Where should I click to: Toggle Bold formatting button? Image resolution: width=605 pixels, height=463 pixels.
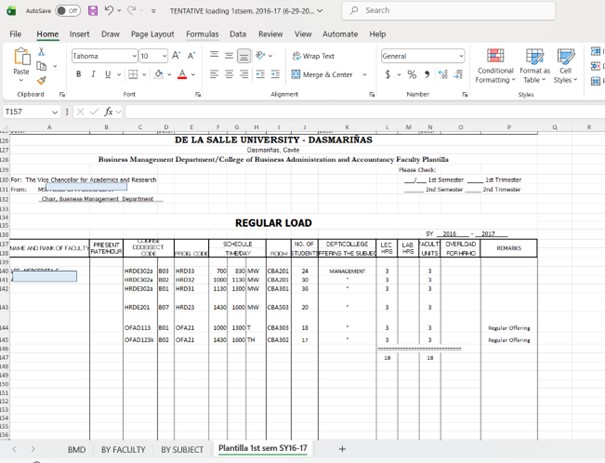tap(79, 74)
